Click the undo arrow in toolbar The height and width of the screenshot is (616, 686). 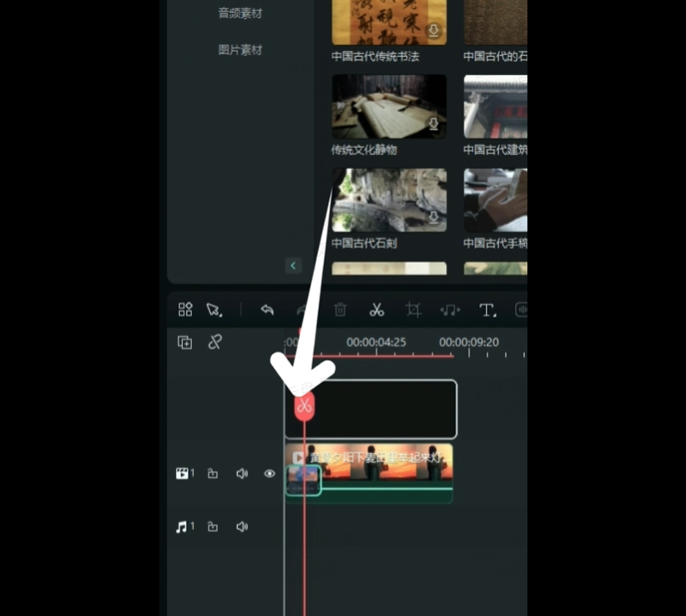(x=267, y=310)
